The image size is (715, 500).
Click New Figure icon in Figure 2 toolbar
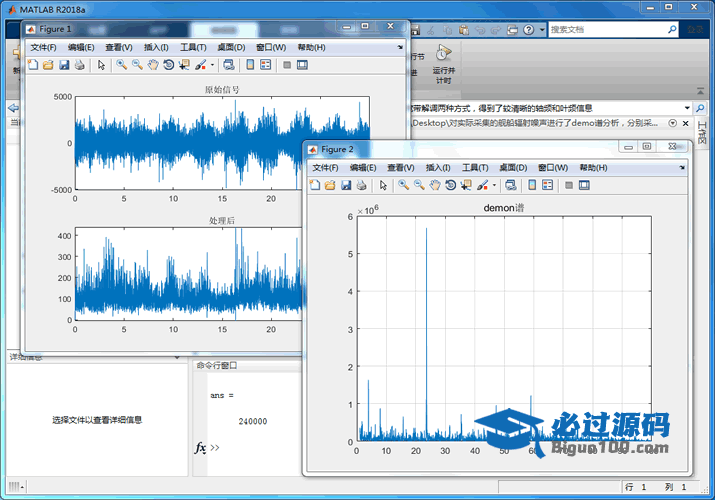click(315, 185)
